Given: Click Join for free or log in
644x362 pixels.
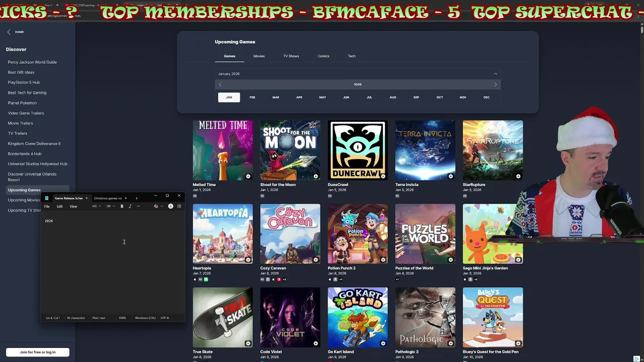Looking at the screenshot, I should (x=38, y=352).
